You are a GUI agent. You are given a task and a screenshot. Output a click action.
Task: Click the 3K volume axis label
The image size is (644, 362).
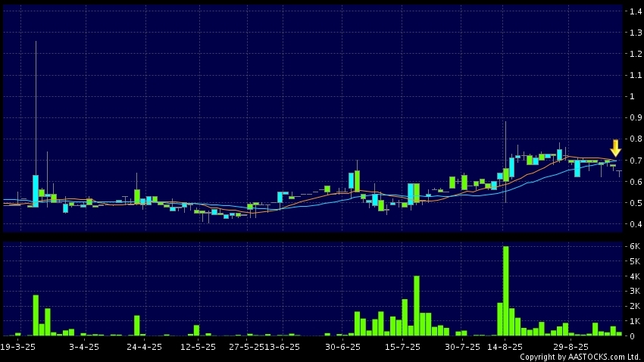[635, 291]
